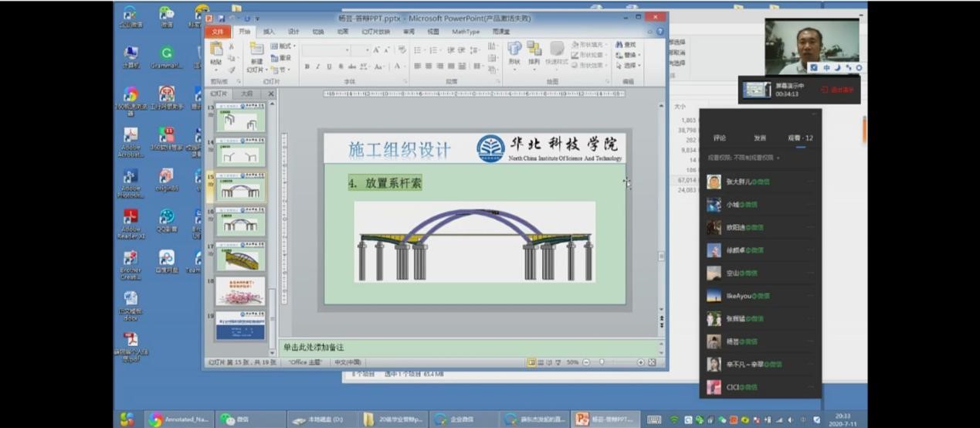This screenshot has height=428, width=980.
Task: Click the Find binoculars icon
Action: (x=619, y=46)
